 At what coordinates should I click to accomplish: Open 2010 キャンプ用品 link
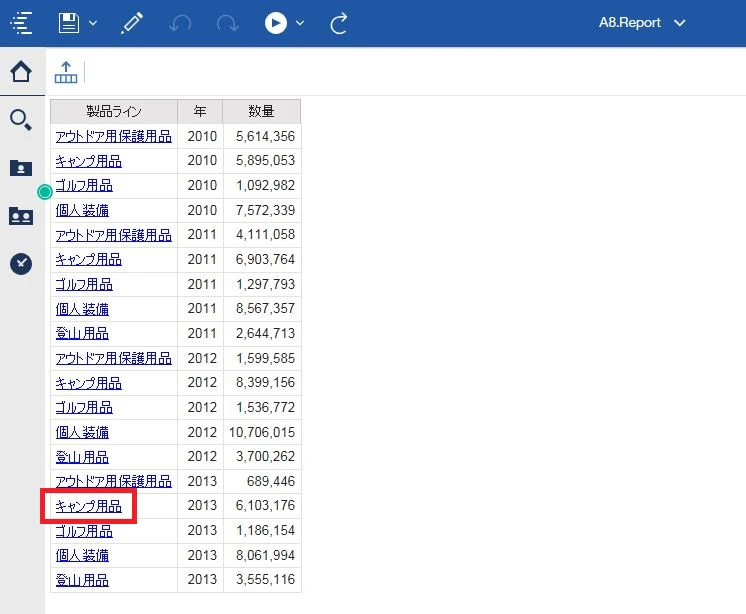[88, 161]
